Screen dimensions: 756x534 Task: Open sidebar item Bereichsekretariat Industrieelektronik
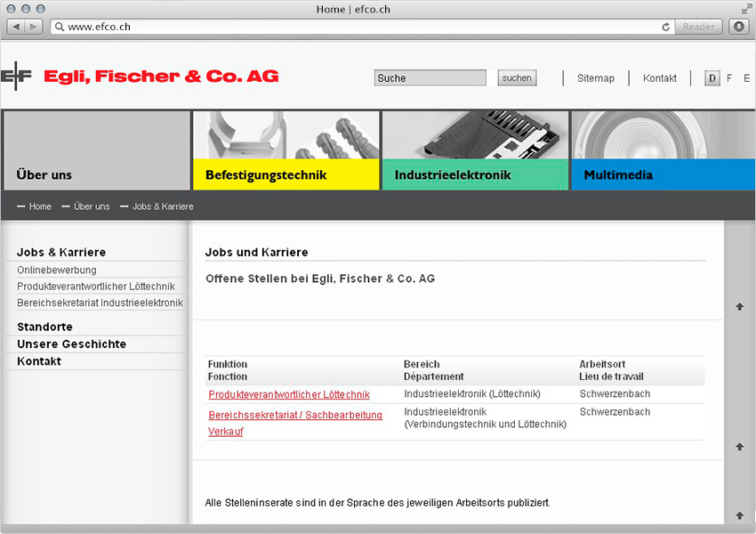coord(100,303)
